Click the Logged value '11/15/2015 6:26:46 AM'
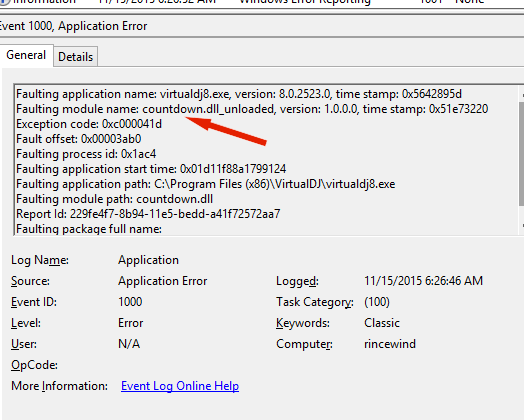 423,281
